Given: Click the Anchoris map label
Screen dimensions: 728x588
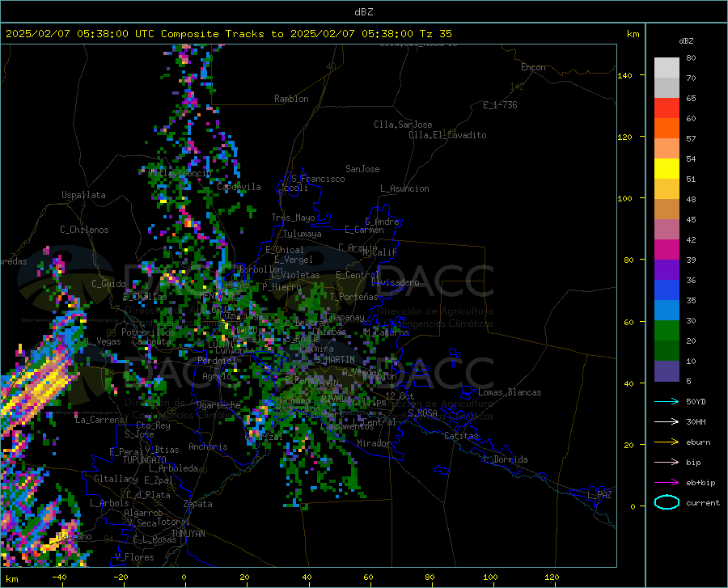Looking at the screenshot, I should coord(208,446).
